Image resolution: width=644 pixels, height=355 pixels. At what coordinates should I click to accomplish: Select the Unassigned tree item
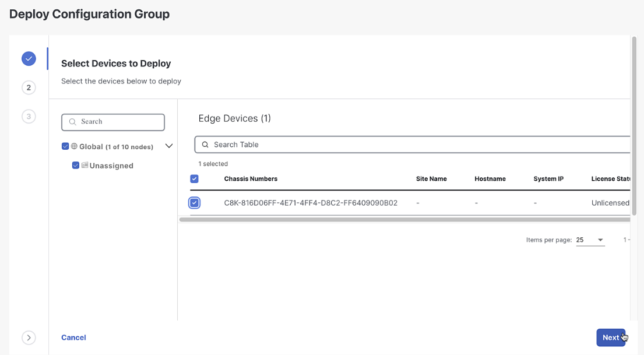pyautogui.click(x=111, y=166)
